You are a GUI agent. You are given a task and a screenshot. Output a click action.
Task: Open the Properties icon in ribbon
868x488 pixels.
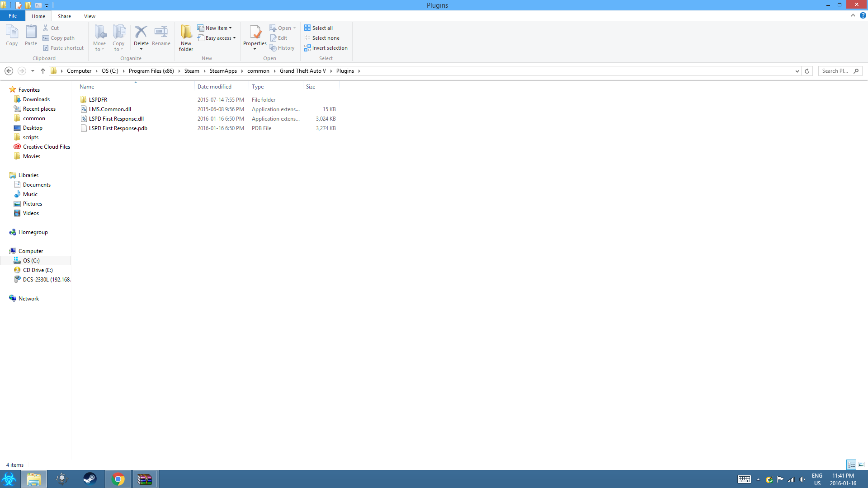coord(255,33)
